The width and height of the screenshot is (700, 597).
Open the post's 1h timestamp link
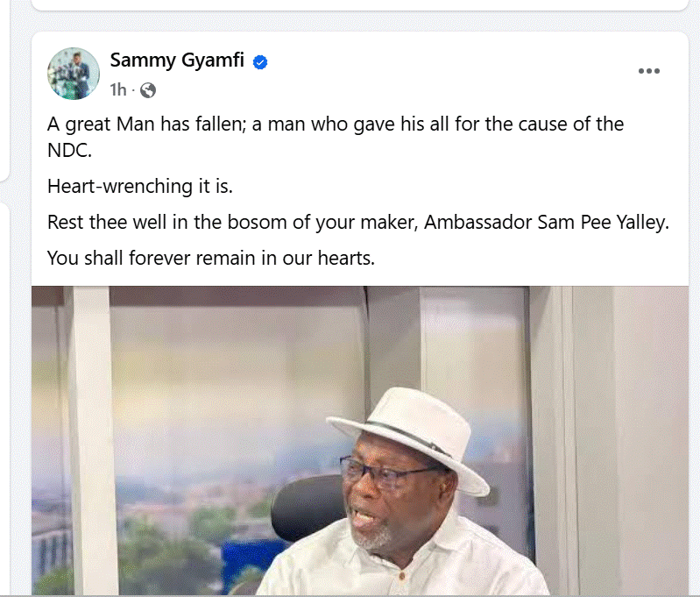point(118,89)
